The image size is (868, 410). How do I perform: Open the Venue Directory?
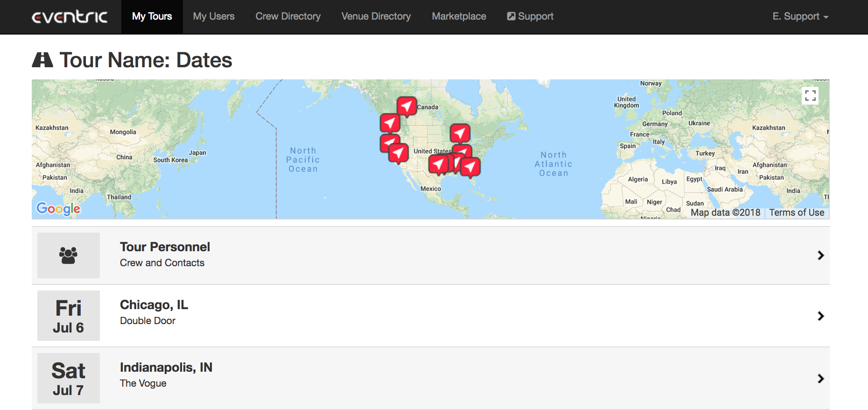[376, 16]
